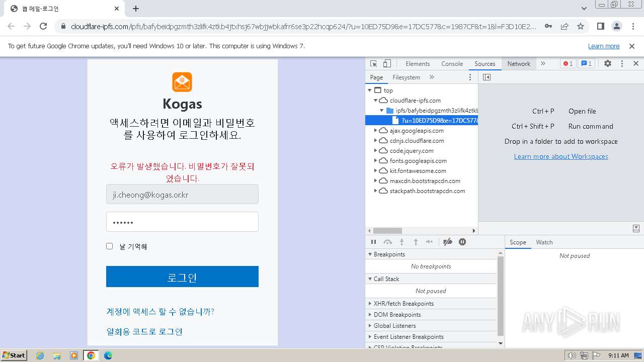Click the Chrome address bar URL
Screen dimensions: 644x362
coord(303,26)
